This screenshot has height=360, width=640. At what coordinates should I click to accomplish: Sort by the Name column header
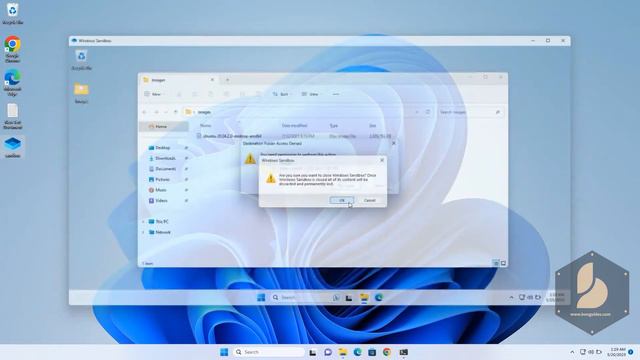point(206,126)
